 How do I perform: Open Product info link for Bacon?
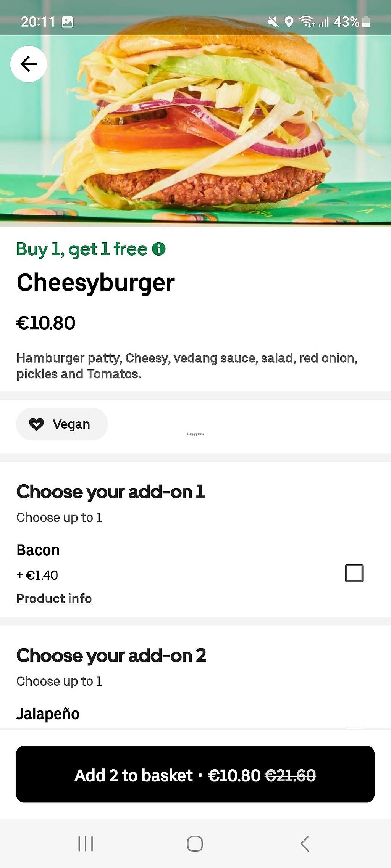coord(54,599)
